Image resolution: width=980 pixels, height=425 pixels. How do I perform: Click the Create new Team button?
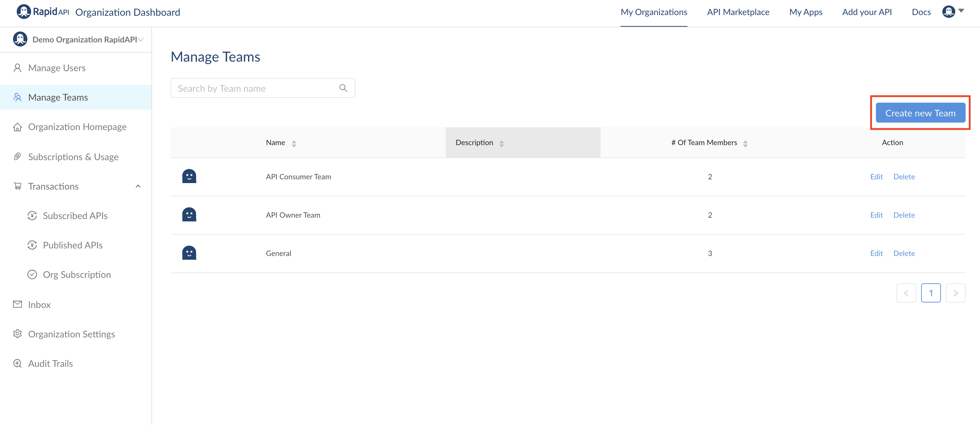point(920,113)
